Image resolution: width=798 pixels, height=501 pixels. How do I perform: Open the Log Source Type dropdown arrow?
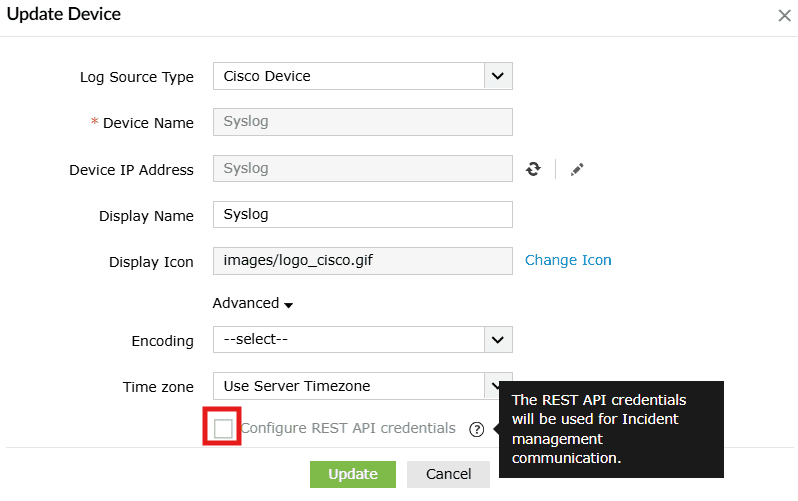tap(498, 76)
